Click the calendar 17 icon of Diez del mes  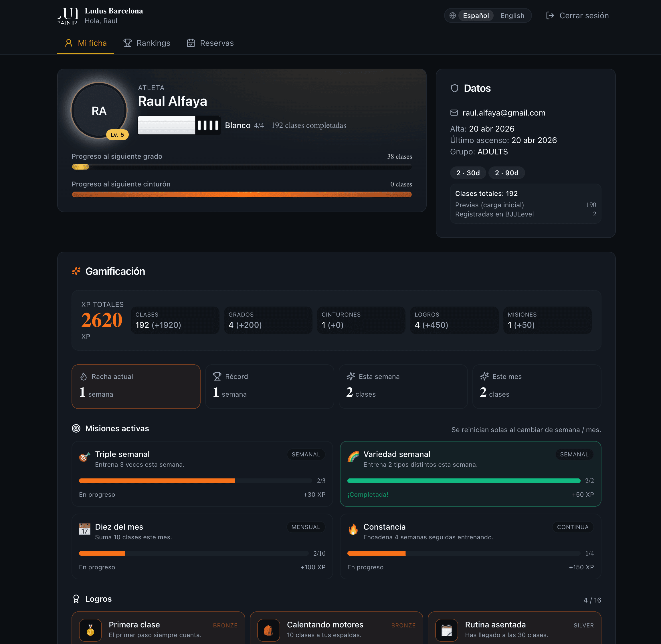[85, 529]
